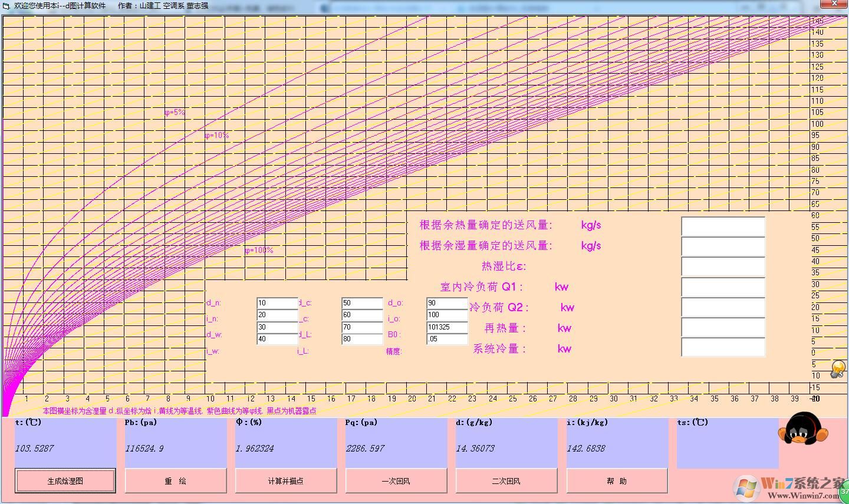Click the result box for 根据余湿量确定的送风量
The image size is (849, 504).
click(x=723, y=246)
